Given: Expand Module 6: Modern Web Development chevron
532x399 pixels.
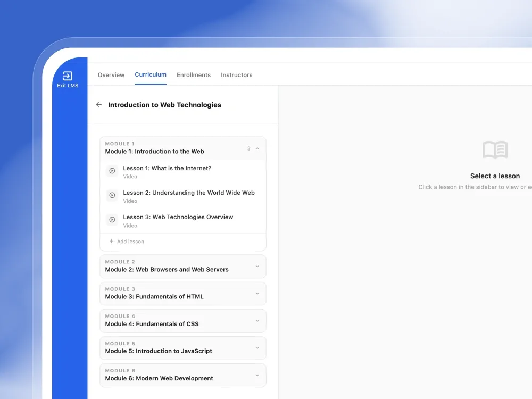Looking at the screenshot, I should click(x=257, y=375).
